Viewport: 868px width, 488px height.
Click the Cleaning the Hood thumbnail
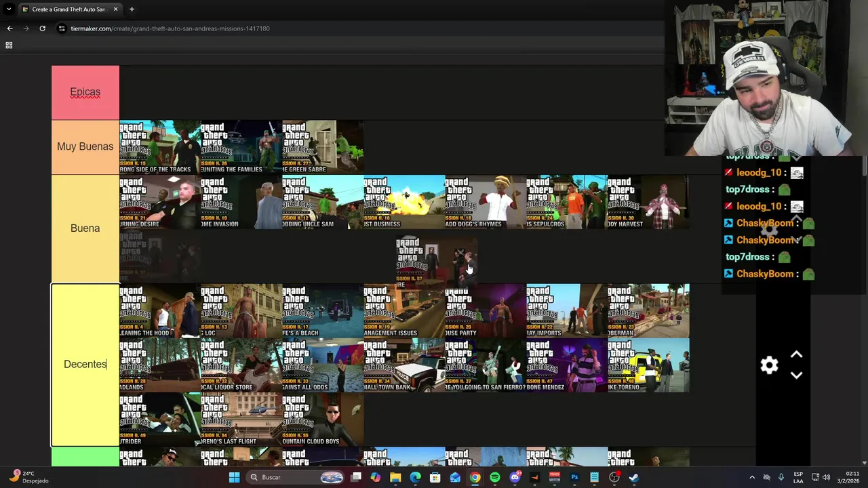coord(160,311)
